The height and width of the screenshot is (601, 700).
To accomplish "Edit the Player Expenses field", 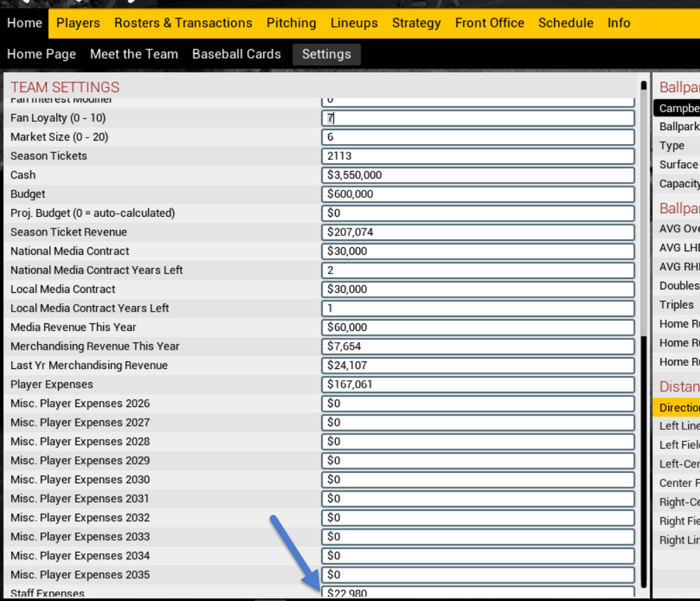I will click(x=478, y=384).
